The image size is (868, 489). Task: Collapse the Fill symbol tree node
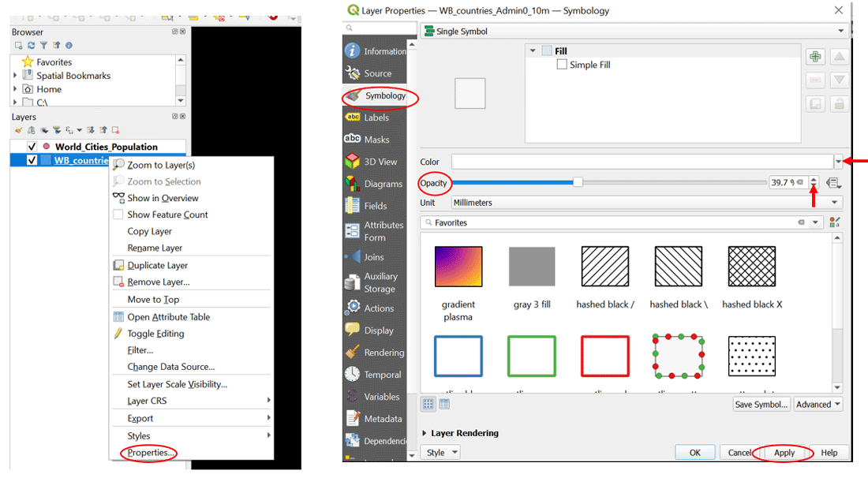click(x=533, y=51)
